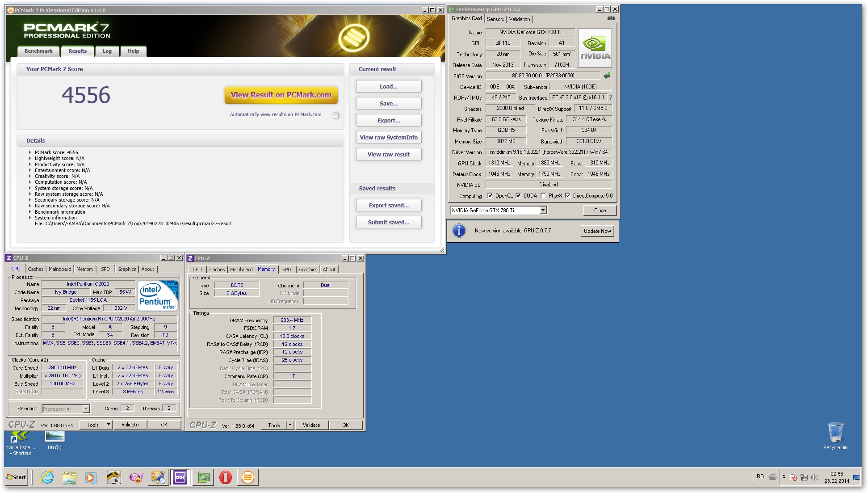This screenshot has width=868, height=493.
Task: Expand the Lightweight score detail row
Action: point(30,158)
